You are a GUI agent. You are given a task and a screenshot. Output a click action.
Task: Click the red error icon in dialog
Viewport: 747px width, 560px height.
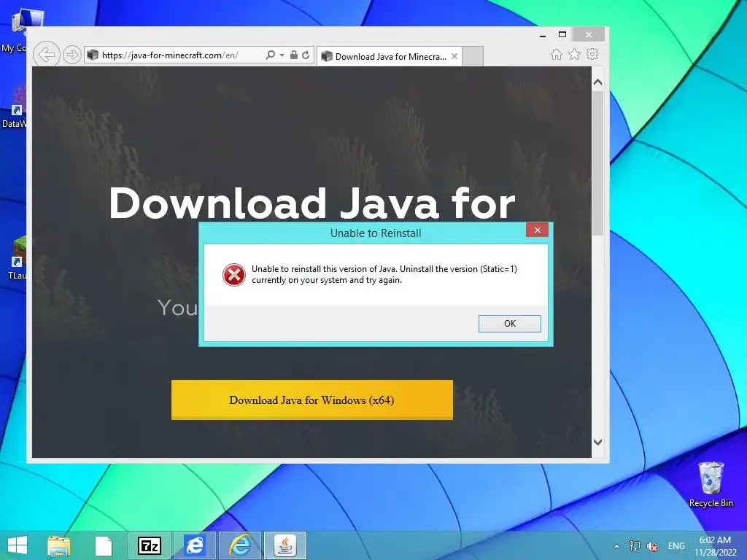pyautogui.click(x=234, y=275)
